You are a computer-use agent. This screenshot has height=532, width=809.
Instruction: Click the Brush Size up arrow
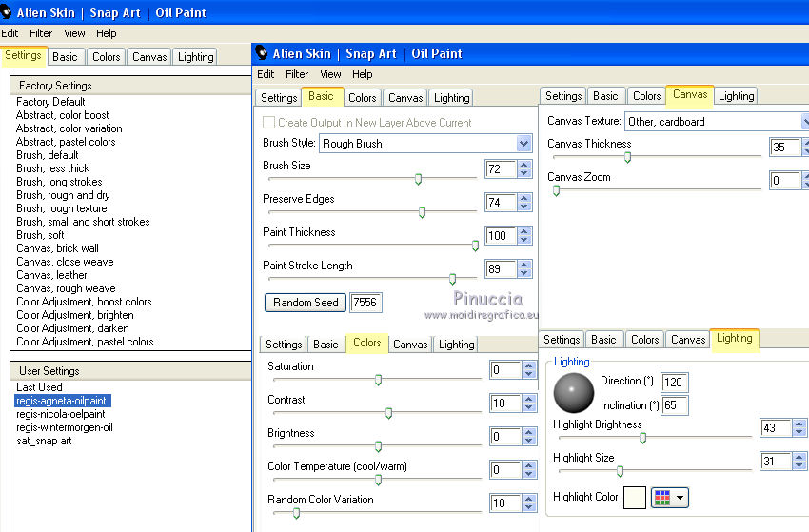pyautogui.click(x=524, y=166)
